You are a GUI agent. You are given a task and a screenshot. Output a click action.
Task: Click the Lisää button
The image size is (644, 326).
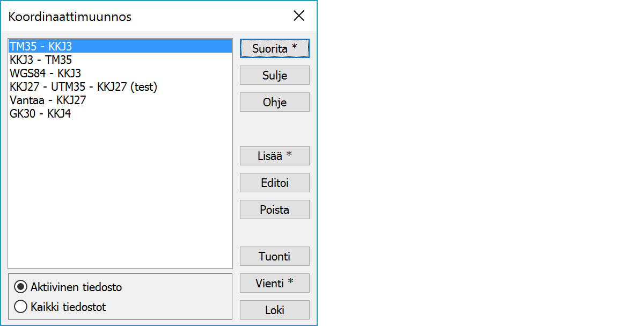click(x=274, y=156)
